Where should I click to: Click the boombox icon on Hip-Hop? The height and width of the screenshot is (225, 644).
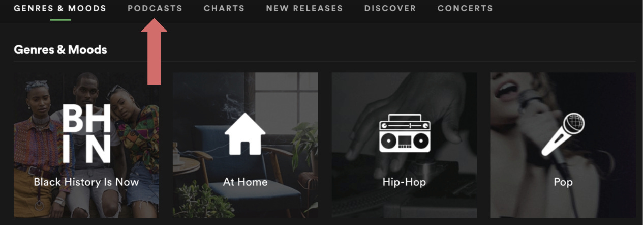(x=404, y=133)
